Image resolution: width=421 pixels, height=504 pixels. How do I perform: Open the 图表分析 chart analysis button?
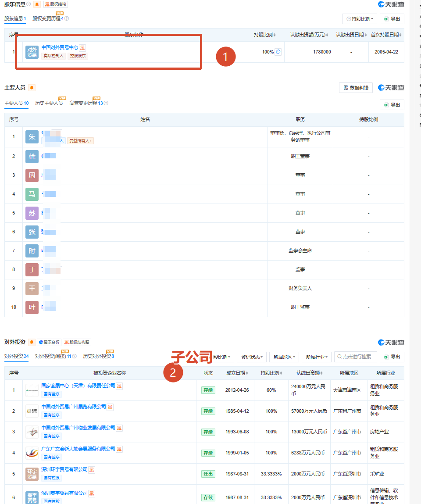[49, 342]
